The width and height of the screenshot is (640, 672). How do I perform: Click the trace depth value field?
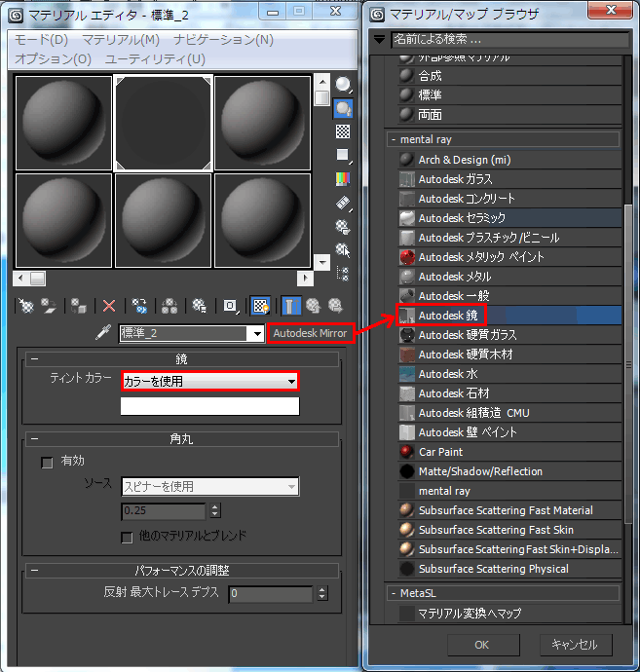coord(271,593)
